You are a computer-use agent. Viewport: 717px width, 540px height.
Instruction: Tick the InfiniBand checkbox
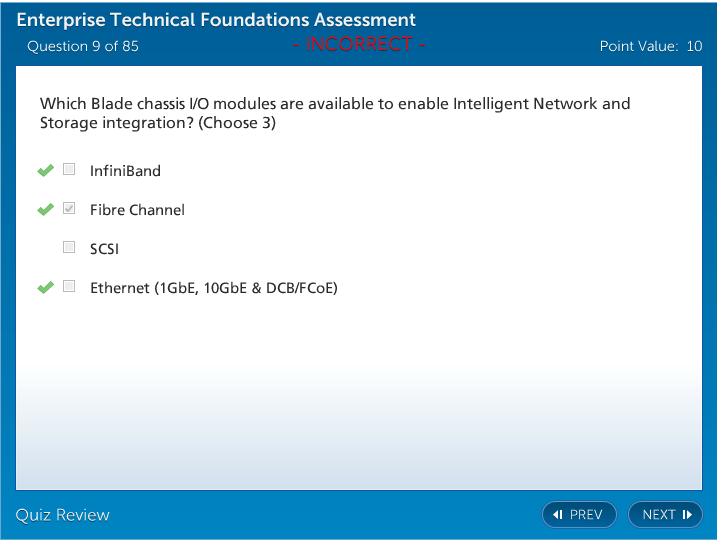(69, 170)
